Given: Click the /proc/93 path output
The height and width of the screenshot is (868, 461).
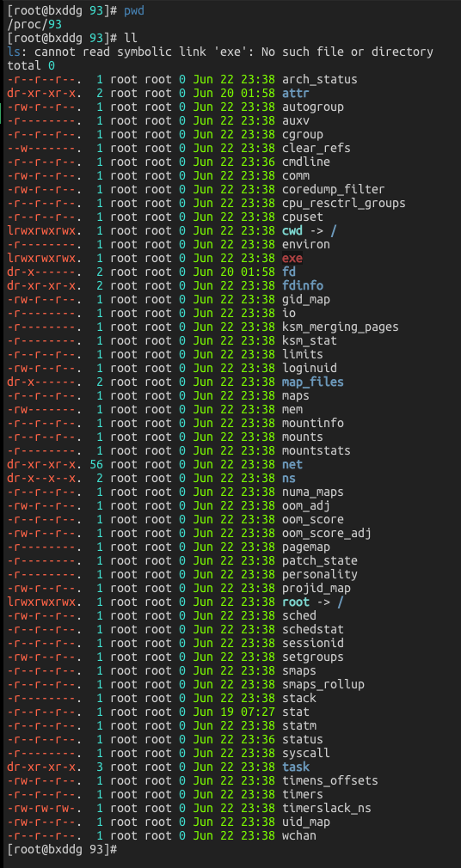Looking at the screenshot, I should pos(34,24).
